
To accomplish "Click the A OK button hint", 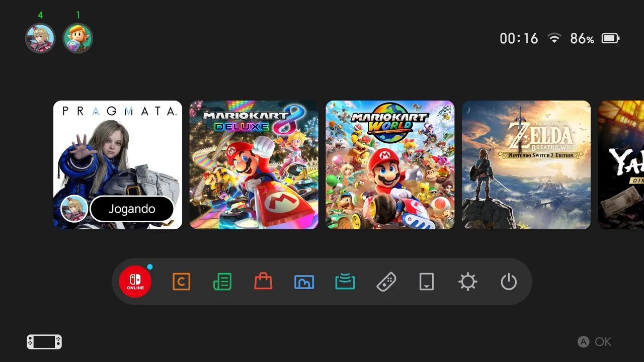I will (594, 342).
